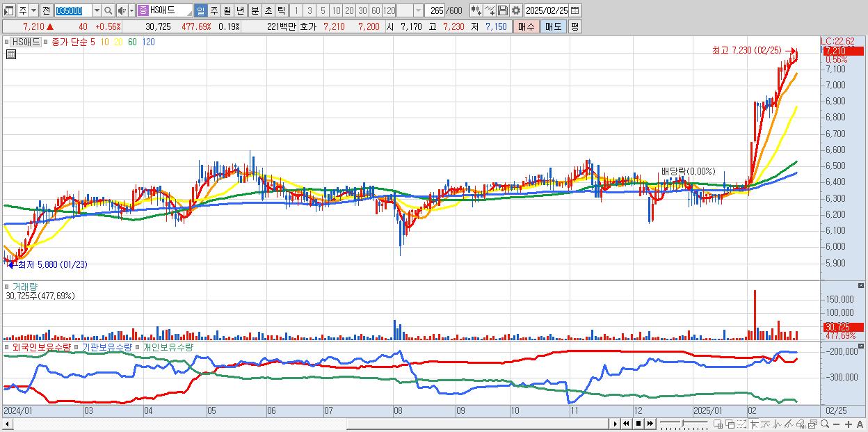Click the add-indicator candlestick plus icon

click(x=476, y=10)
